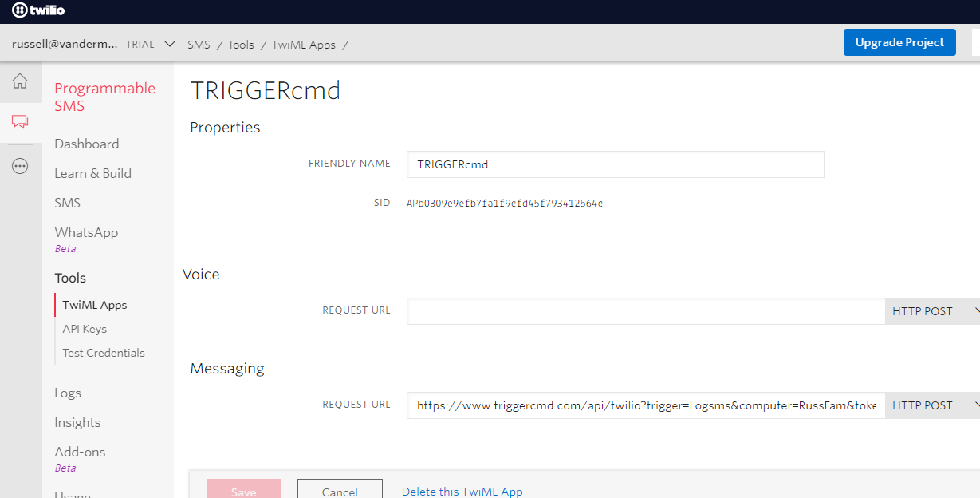The width and height of the screenshot is (980, 498).
Task: Open Voice HTTP POST method dropdown
Action: click(932, 311)
